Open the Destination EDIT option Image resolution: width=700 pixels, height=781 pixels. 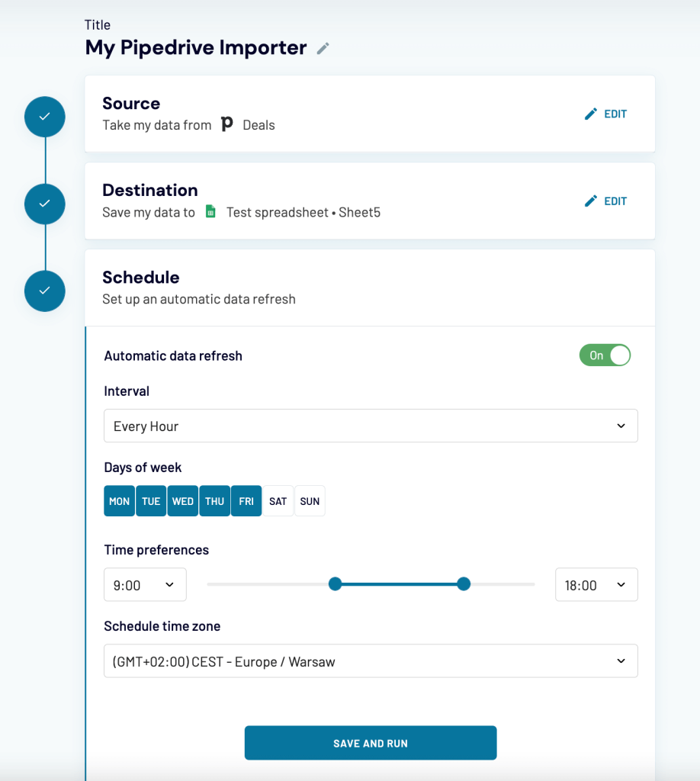(x=605, y=201)
